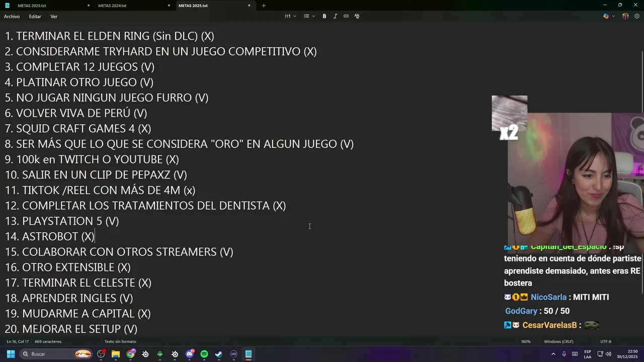The image size is (644, 362).
Task: Open File Explorer from the taskbar
Action: (x=116, y=354)
